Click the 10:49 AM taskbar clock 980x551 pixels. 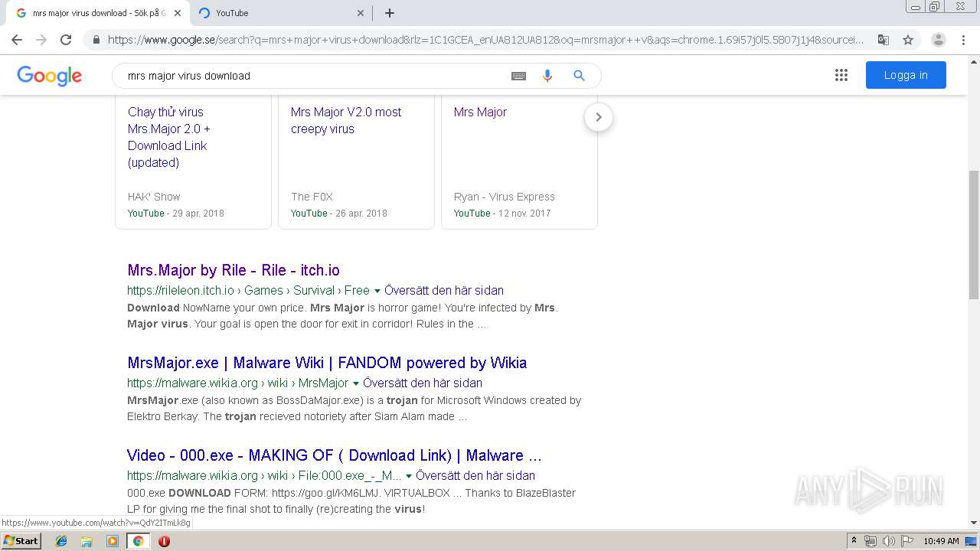coord(941,541)
